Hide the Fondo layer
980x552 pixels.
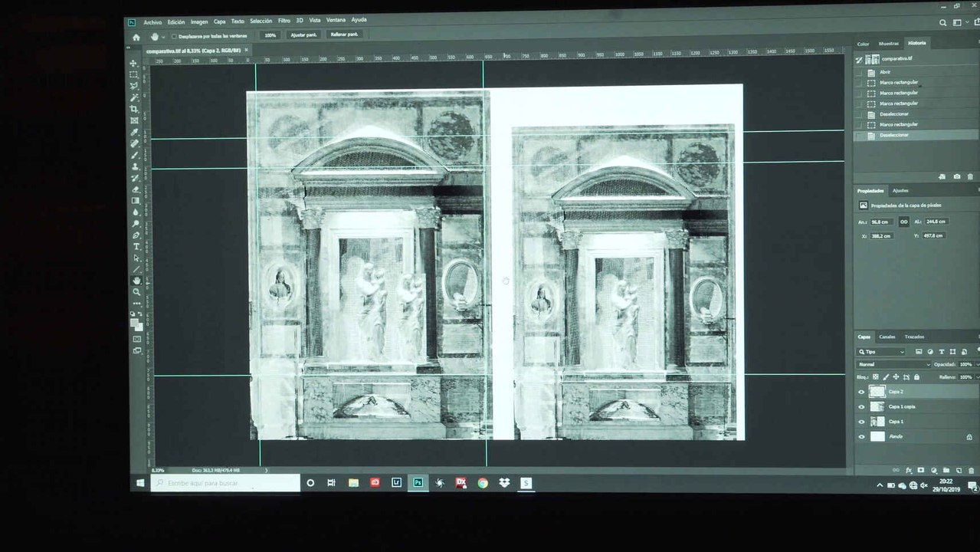pyautogui.click(x=861, y=436)
